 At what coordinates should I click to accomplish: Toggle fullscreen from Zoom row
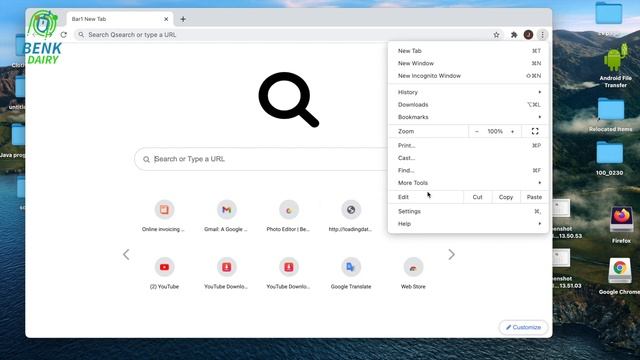[535, 131]
